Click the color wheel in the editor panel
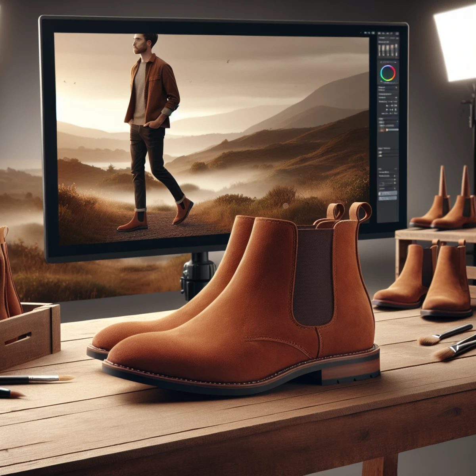The height and width of the screenshot is (476, 476). pos(388,73)
